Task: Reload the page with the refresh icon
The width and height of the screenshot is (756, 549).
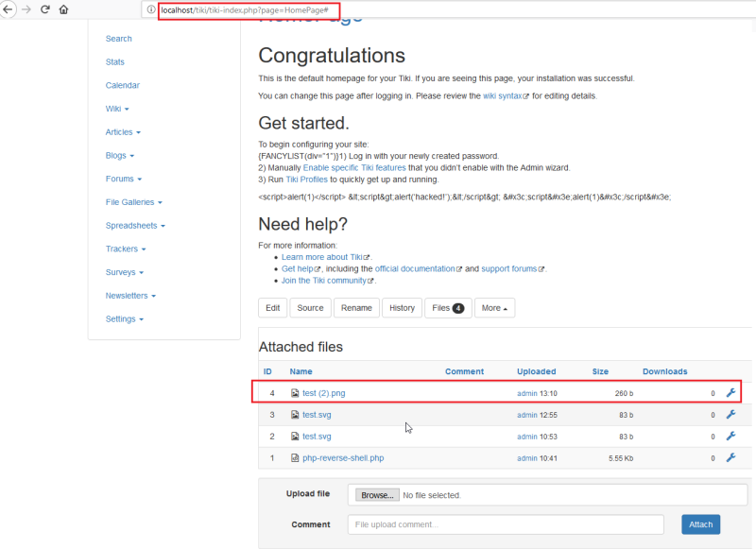Action: [44, 9]
